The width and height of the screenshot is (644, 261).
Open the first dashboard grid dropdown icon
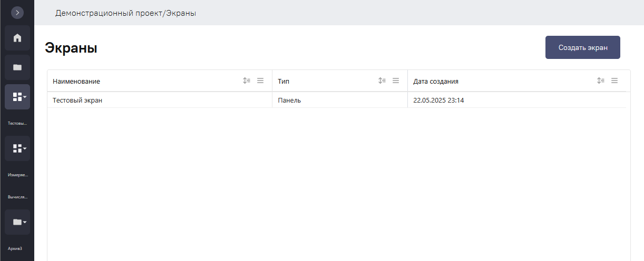click(17, 97)
